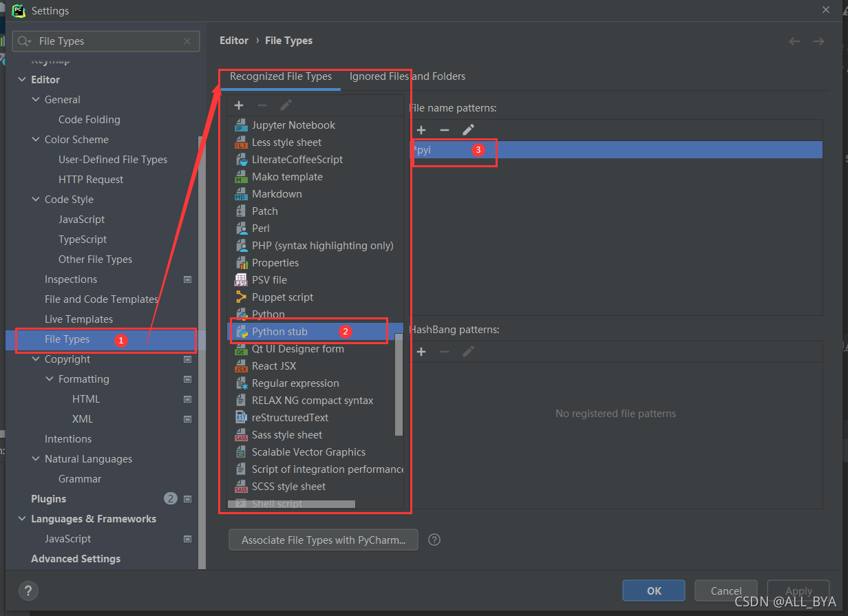Open Inspections settings page

tap(71, 279)
